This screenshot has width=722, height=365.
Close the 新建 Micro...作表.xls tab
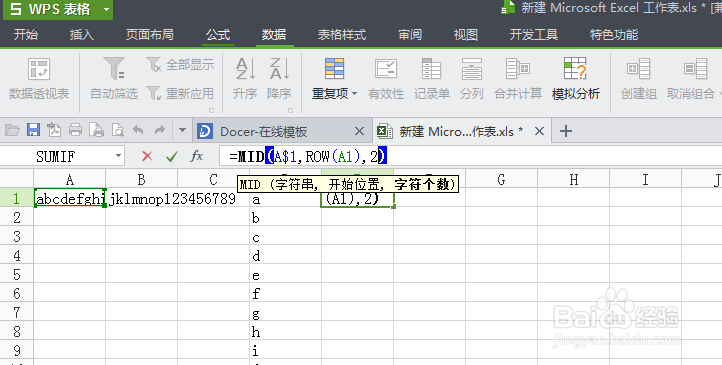539,132
